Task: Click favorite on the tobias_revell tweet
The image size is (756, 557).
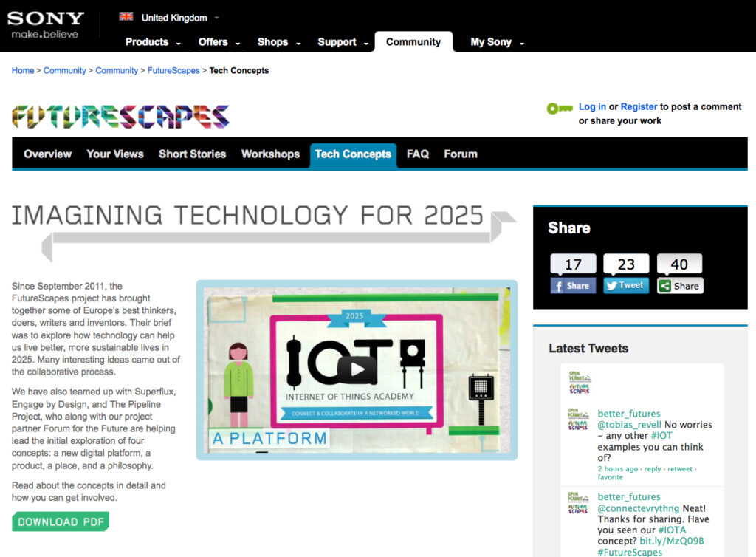Action: [611, 477]
